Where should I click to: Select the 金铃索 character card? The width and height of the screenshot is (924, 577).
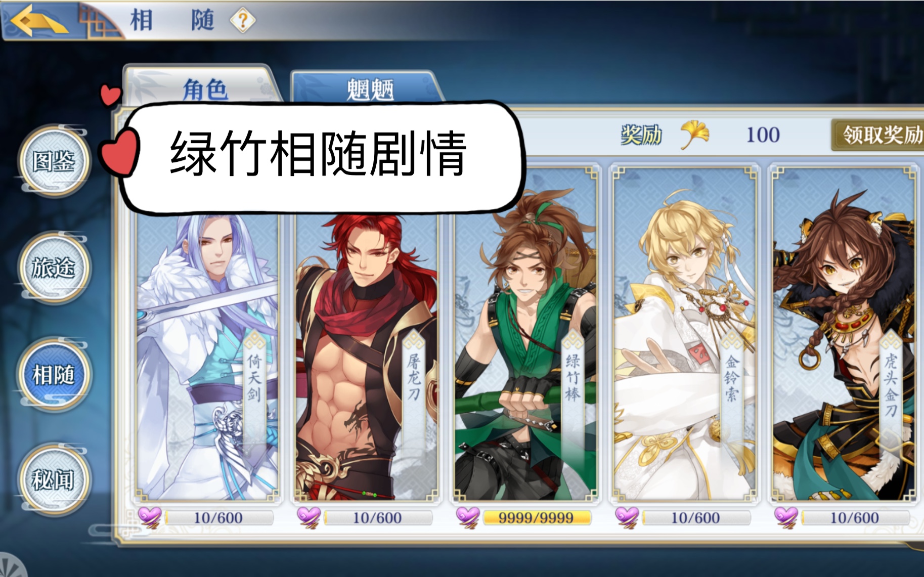pyautogui.click(x=684, y=334)
